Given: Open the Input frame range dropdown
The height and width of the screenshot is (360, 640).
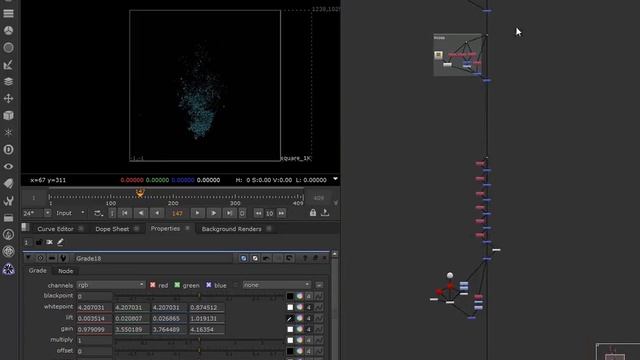Looking at the screenshot, I should [x=71, y=213].
